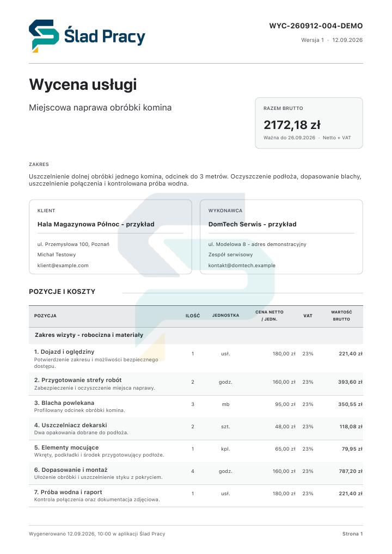Click address ul. Przemysłowa 100, Poznań

[73, 244]
